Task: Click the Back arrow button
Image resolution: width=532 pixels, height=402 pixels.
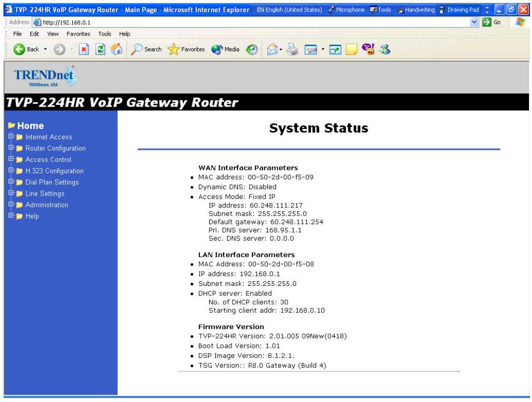Action: 19,50
